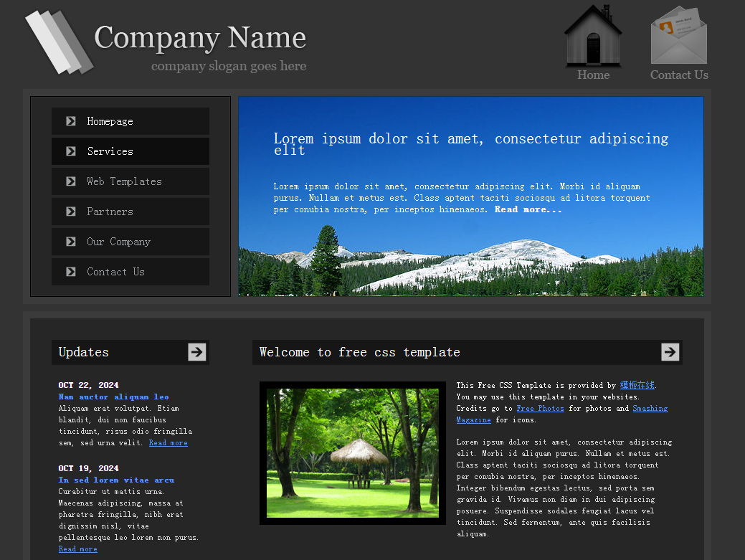Visit the Smashing Magazine link
The image size is (745, 560).
coord(650,409)
